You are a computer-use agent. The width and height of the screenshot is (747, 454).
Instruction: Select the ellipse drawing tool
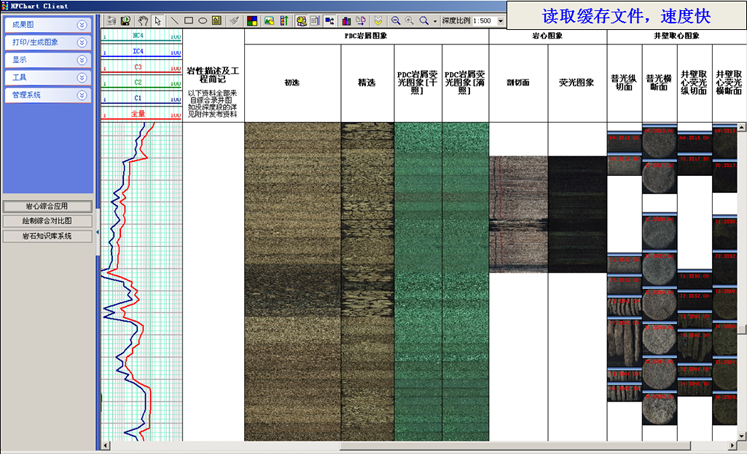coord(203,20)
